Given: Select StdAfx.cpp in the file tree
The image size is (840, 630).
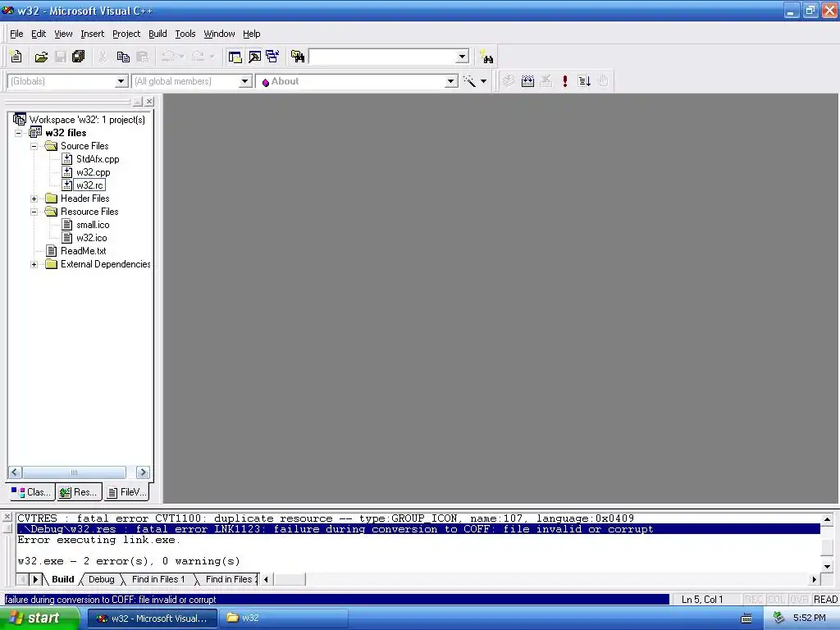Looking at the screenshot, I should [x=98, y=159].
